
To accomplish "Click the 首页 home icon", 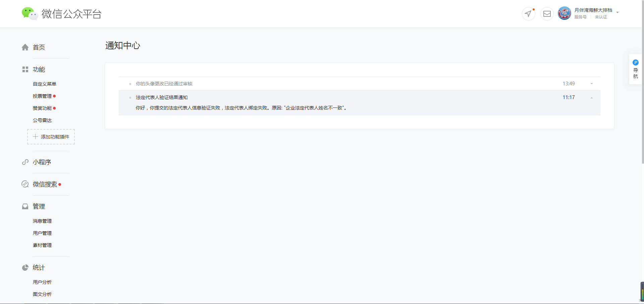I will tap(25, 47).
